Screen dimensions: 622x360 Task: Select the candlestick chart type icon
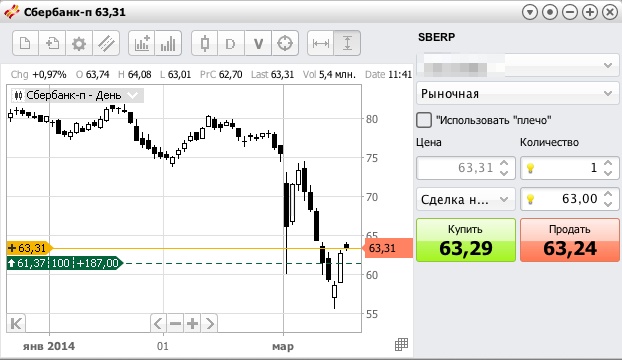click(x=205, y=43)
